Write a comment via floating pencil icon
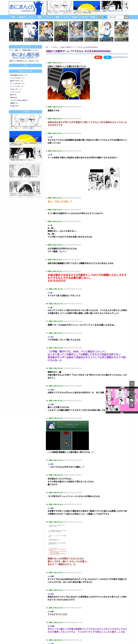 [x=132, y=406]
